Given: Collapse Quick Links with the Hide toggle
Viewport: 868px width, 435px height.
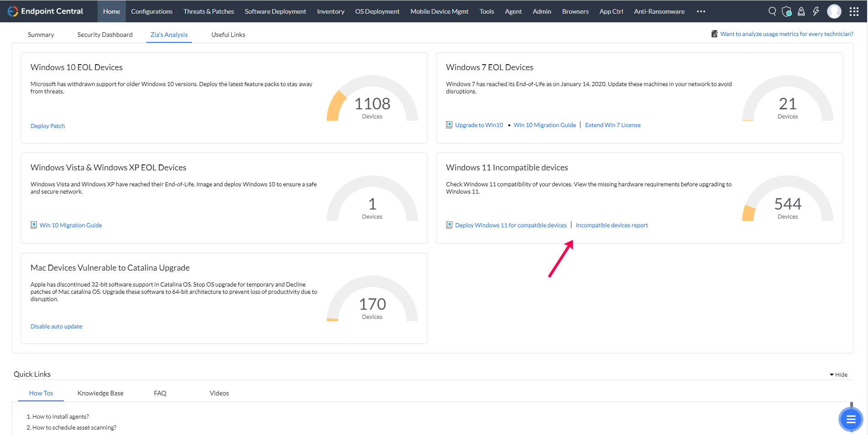Looking at the screenshot, I should pyautogui.click(x=838, y=374).
